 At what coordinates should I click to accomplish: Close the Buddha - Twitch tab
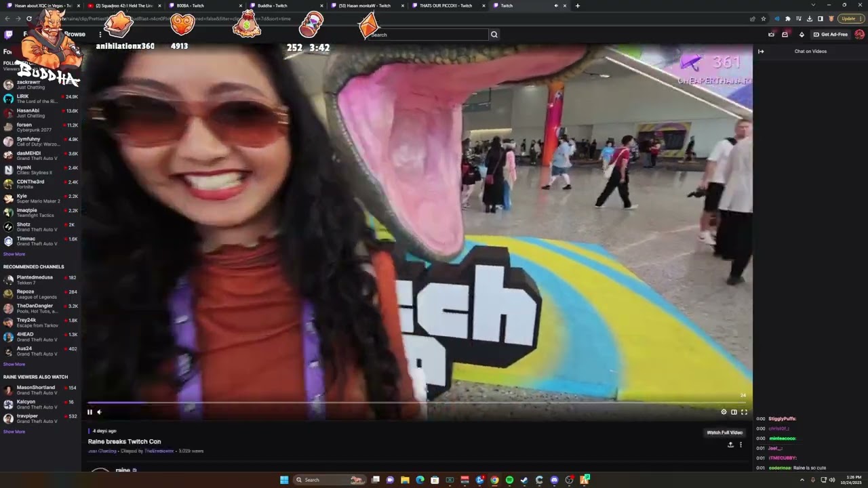point(322,5)
